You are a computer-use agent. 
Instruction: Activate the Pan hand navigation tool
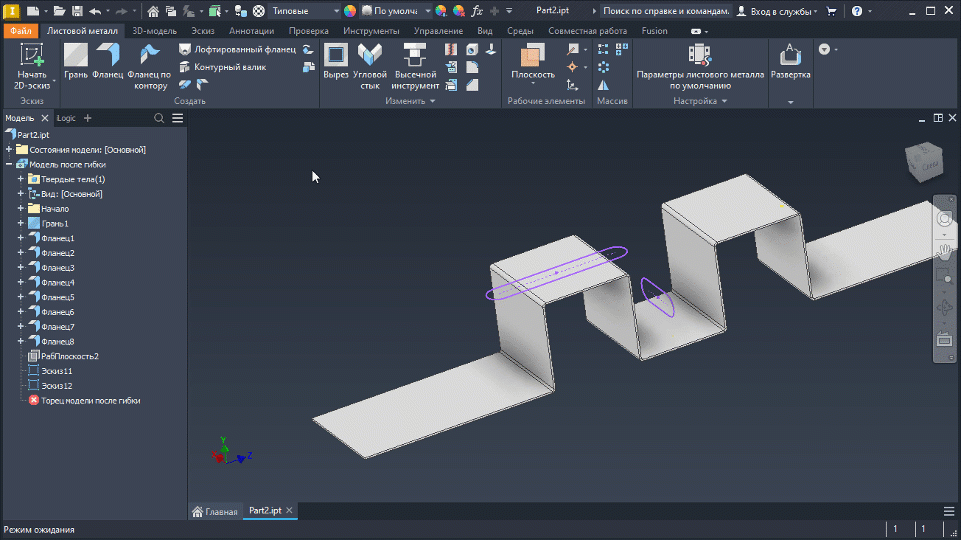pos(944,249)
